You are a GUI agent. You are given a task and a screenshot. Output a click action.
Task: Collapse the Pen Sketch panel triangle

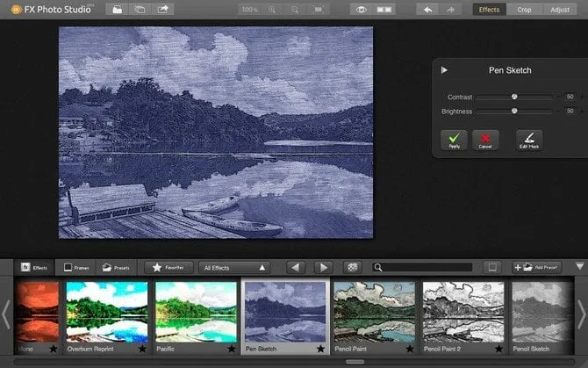(x=444, y=70)
